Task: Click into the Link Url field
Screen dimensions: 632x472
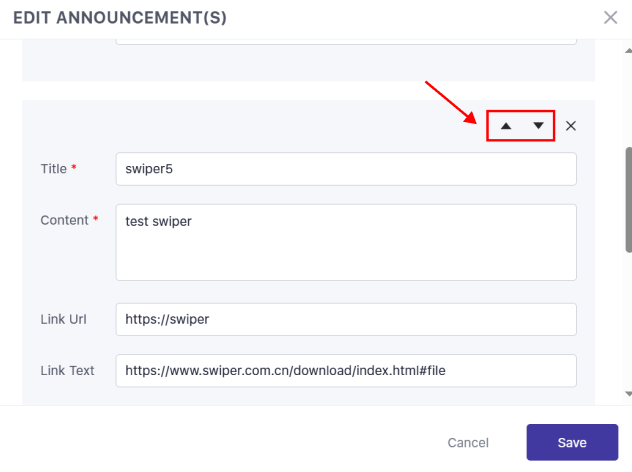Action: [346, 320]
